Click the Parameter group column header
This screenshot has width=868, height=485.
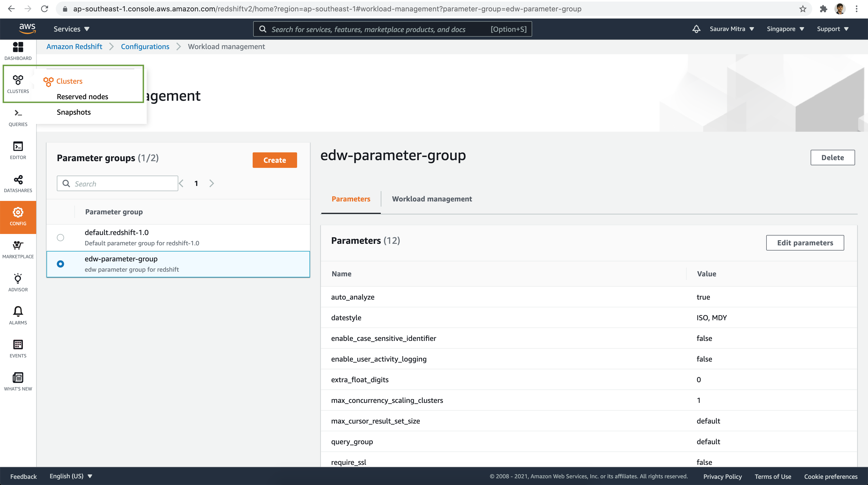pos(114,212)
